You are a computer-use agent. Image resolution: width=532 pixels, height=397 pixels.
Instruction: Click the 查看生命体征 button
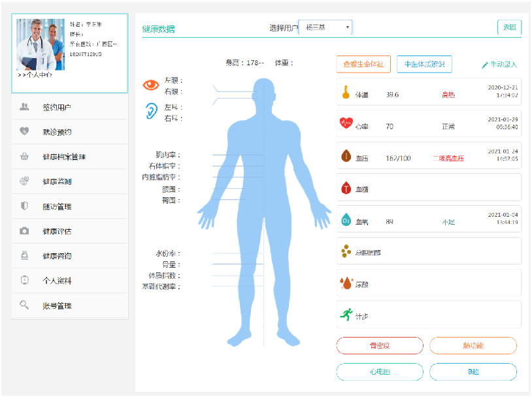point(363,64)
